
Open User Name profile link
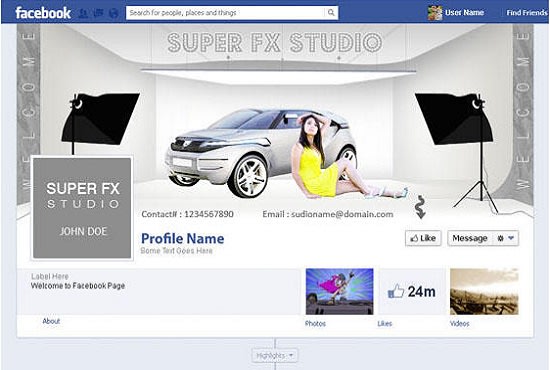(464, 13)
